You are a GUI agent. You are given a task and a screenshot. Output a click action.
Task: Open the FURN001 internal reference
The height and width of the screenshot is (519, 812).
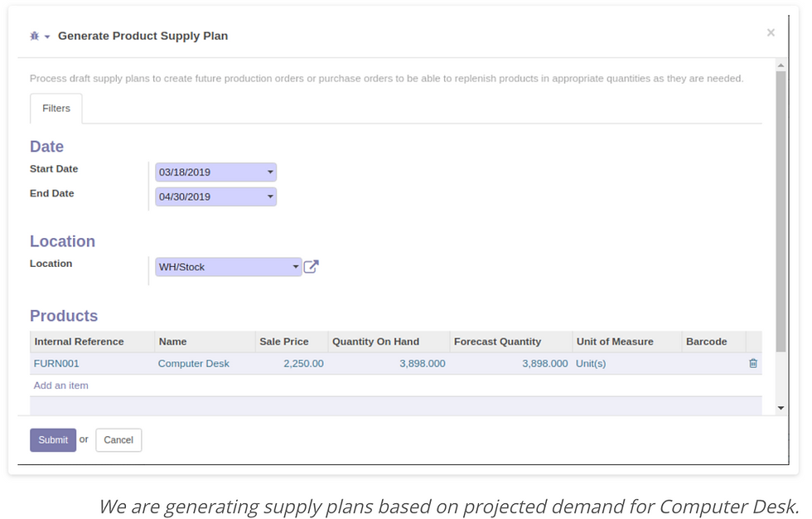pos(56,364)
